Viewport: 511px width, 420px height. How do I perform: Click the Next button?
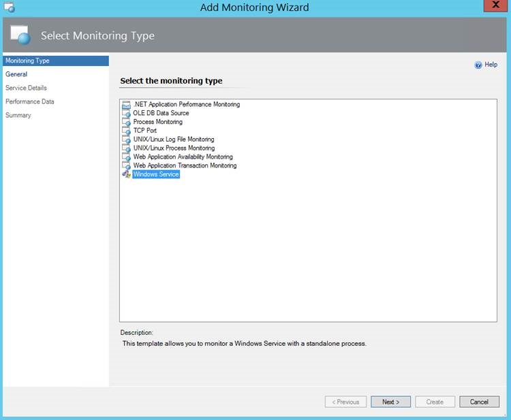391,402
